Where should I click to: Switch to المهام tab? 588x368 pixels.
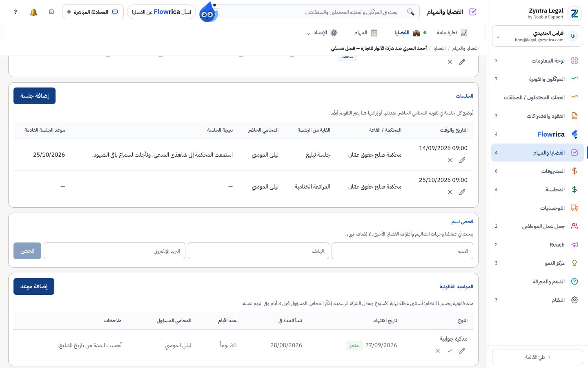(366, 33)
